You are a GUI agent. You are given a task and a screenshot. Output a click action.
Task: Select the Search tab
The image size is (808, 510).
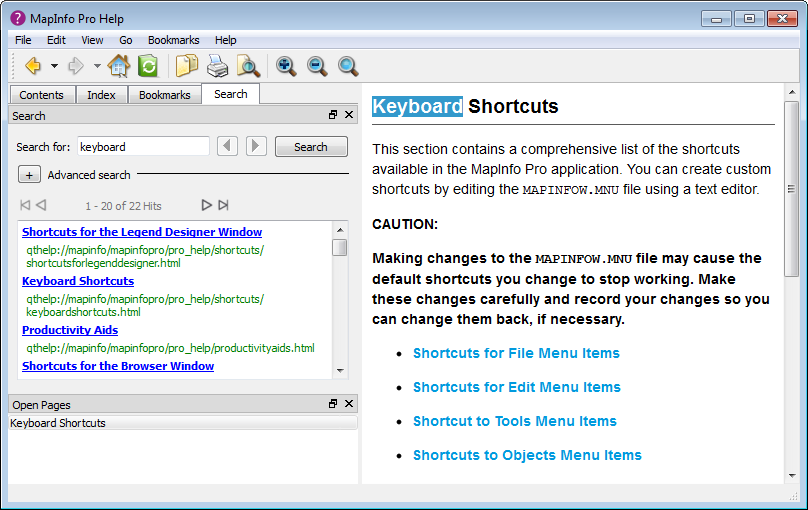[x=230, y=94]
